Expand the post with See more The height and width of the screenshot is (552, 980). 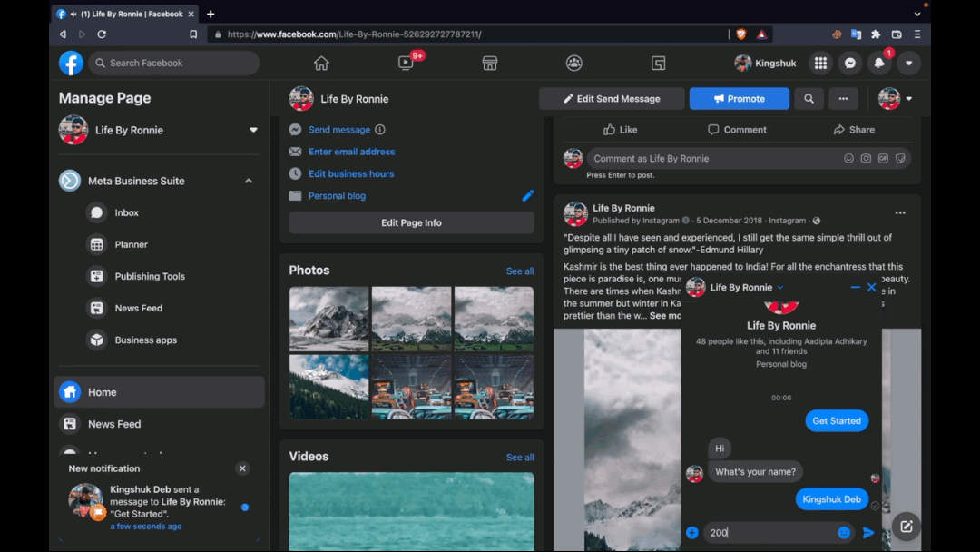tap(665, 316)
